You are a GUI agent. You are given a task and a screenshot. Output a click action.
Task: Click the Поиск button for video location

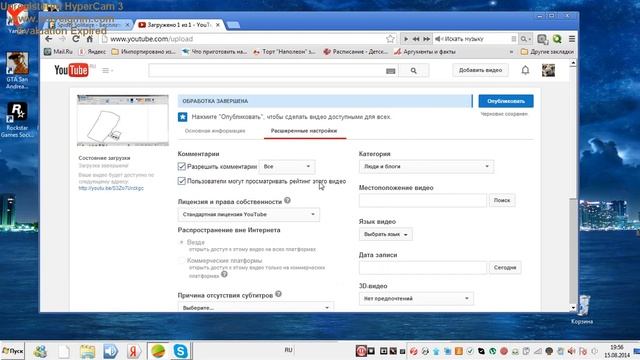(x=502, y=200)
